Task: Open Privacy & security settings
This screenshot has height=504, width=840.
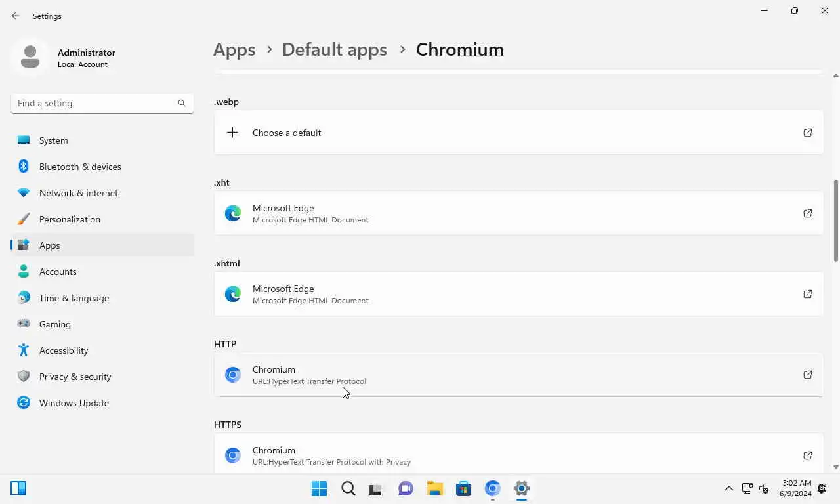Action: pos(102,377)
